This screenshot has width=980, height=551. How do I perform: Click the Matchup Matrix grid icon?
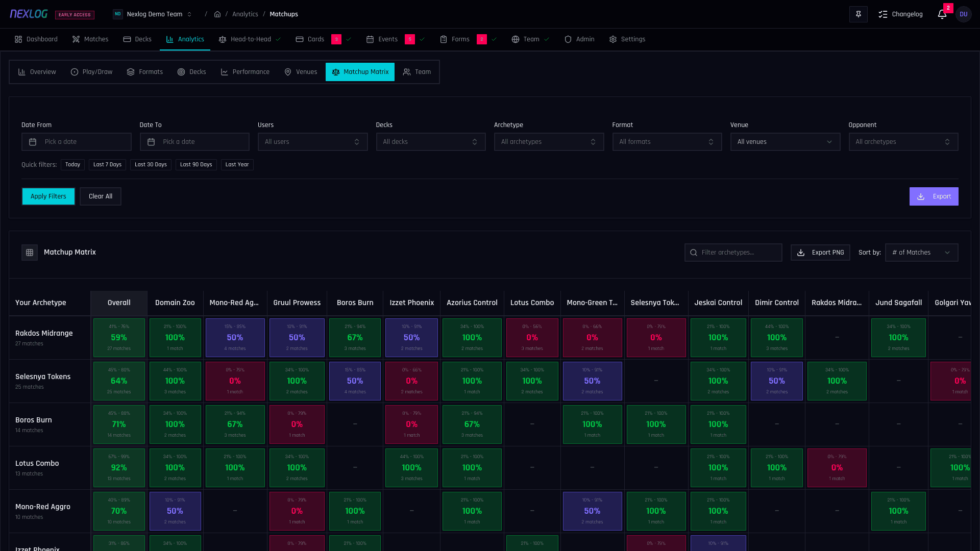30,253
